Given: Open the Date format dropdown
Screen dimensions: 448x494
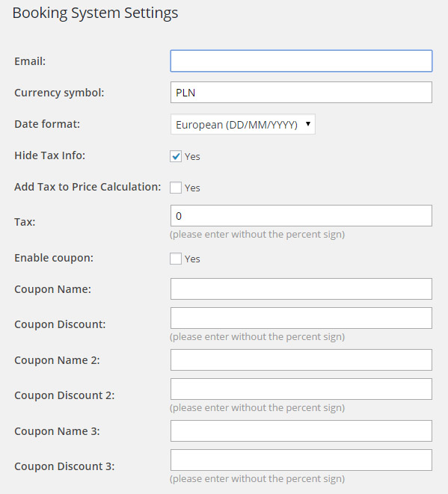Looking at the screenshot, I should tap(243, 125).
